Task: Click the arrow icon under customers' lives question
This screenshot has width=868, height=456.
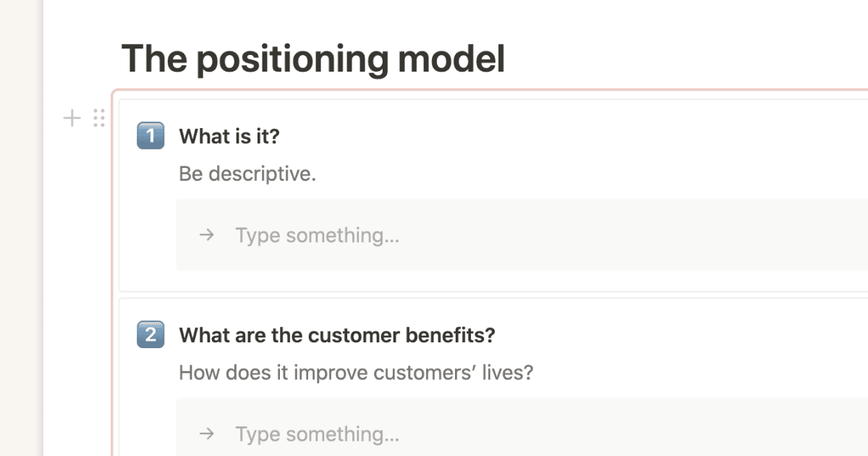Action: click(207, 434)
